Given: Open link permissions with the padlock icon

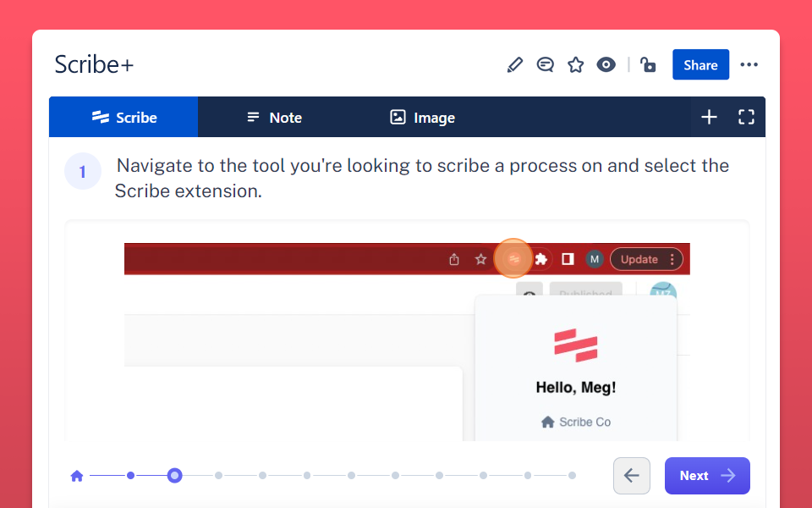Looking at the screenshot, I should (x=648, y=64).
